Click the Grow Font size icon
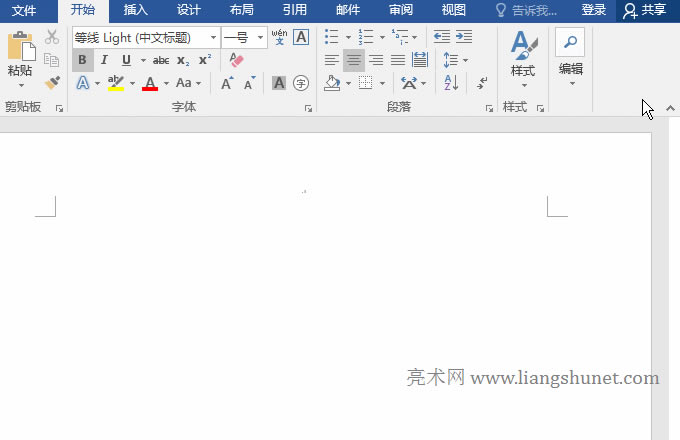This screenshot has width=680, height=440. click(x=227, y=83)
